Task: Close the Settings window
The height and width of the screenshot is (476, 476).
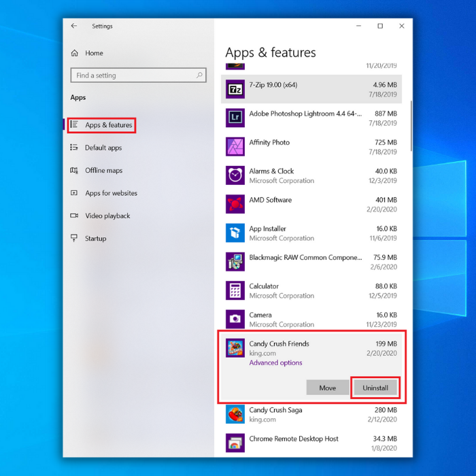Action: click(402, 26)
